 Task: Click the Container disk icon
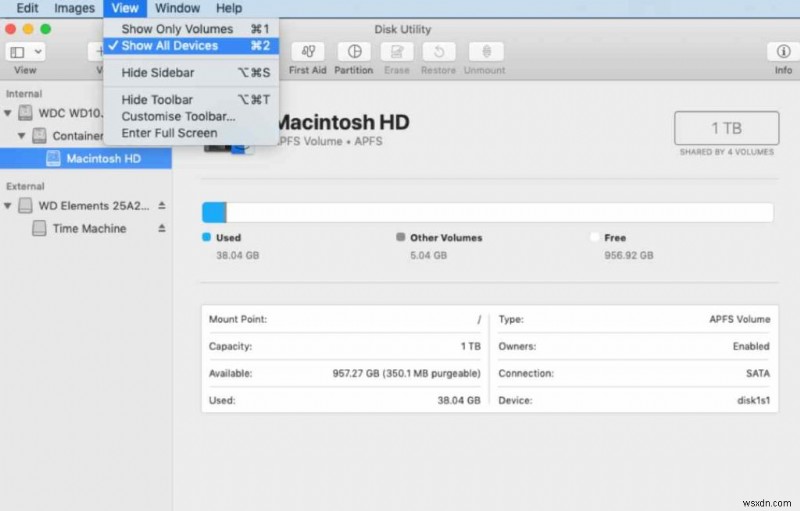click(39, 136)
